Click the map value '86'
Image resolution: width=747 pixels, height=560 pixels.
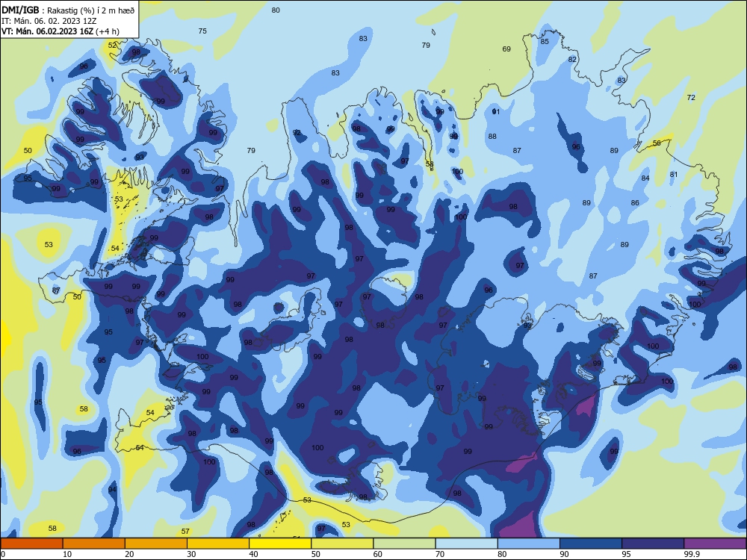(x=634, y=203)
